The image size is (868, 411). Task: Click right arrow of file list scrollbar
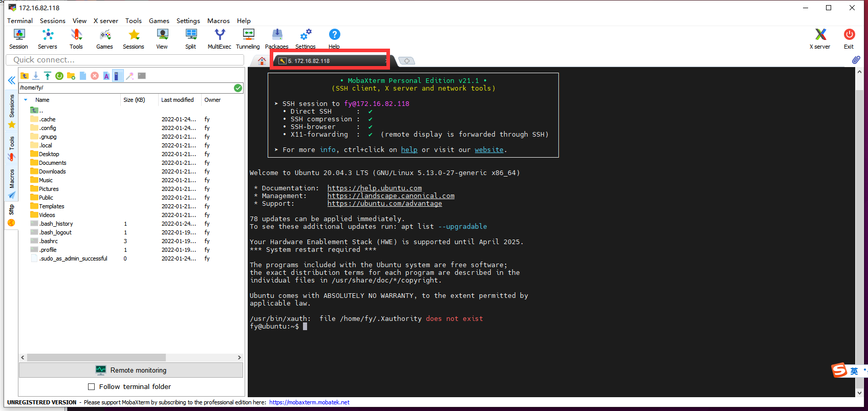[239, 357]
